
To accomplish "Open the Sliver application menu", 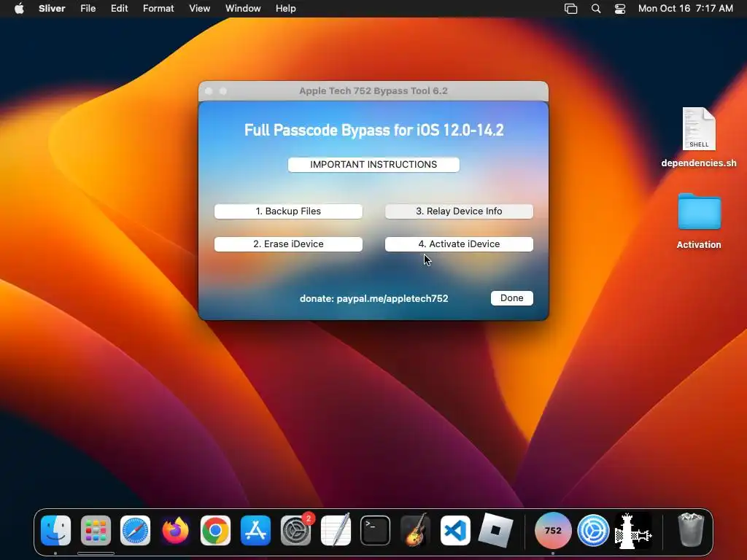I will (52, 9).
